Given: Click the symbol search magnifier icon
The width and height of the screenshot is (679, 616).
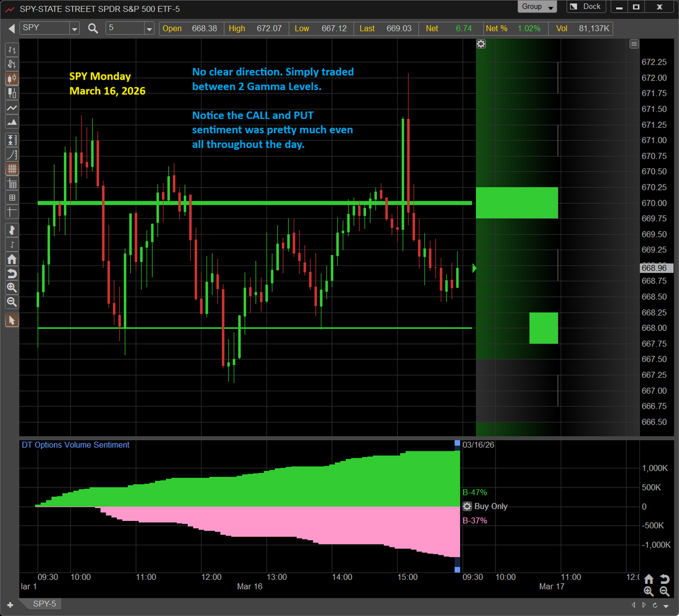Looking at the screenshot, I should tap(93, 28).
